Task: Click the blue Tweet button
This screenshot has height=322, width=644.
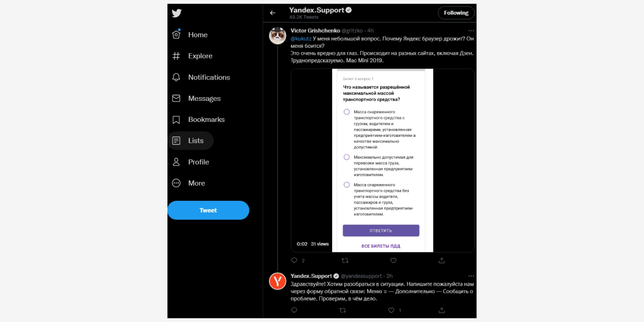Action: [x=208, y=210]
